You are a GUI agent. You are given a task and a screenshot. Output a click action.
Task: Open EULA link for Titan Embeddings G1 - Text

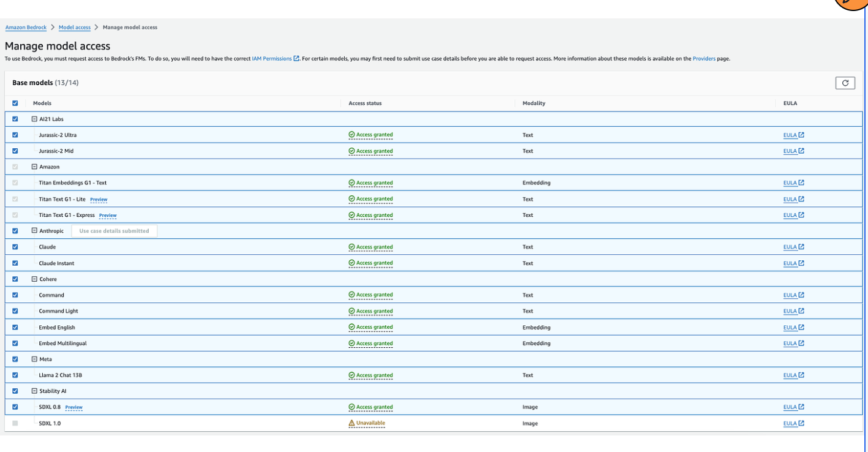pos(793,183)
